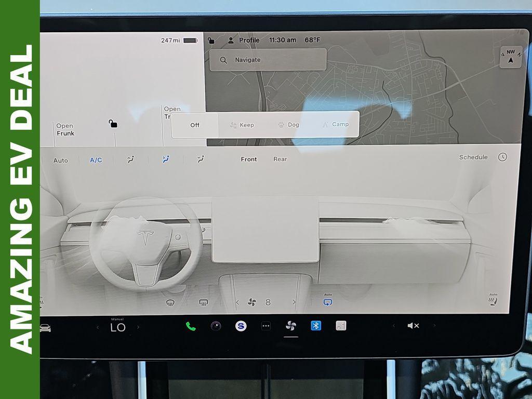The image size is (532, 399).
Task: Raise the LO temperature with right chevron
Action: coord(138,327)
